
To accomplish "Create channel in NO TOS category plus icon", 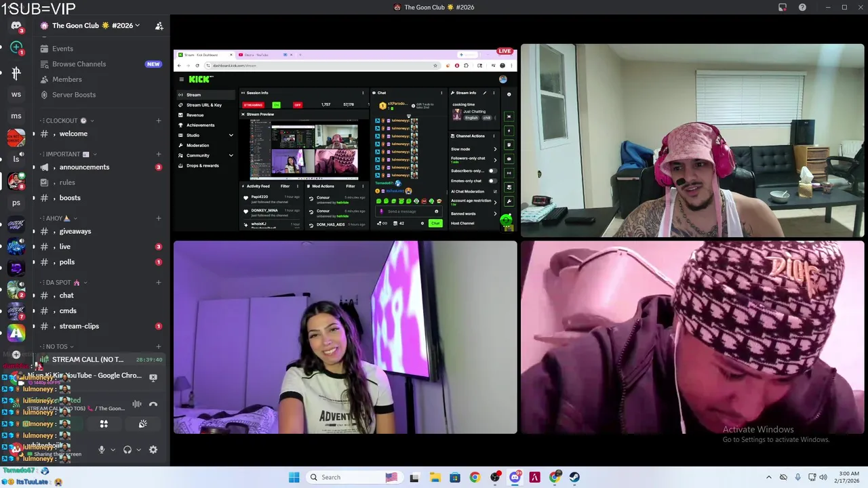I will point(159,347).
